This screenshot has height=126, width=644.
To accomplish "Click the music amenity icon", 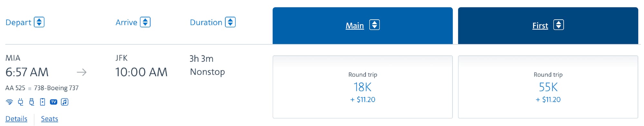I will pyautogui.click(x=65, y=102).
